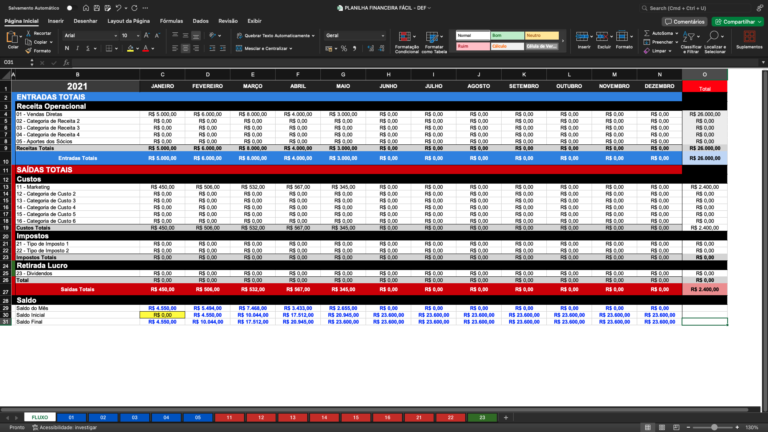The width and height of the screenshot is (768, 432).
Task: Click the Compartilhar button
Action: click(x=737, y=22)
